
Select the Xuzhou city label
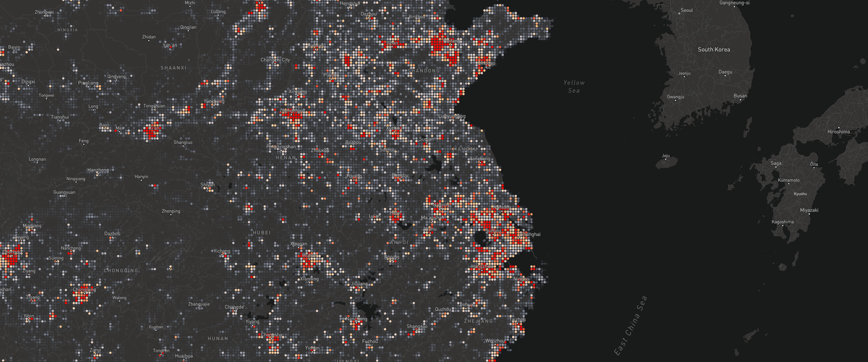click(394, 128)
